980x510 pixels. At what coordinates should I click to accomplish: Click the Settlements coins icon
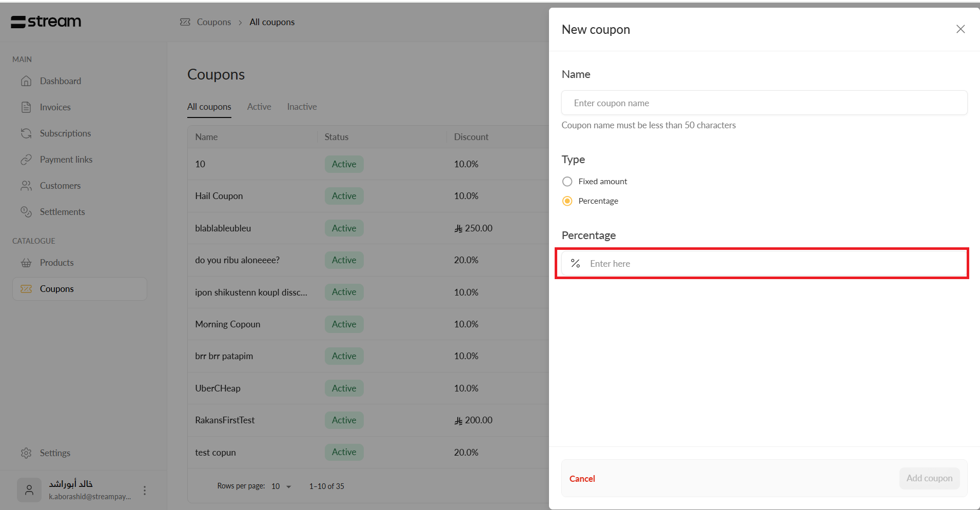tap(26, 212)
